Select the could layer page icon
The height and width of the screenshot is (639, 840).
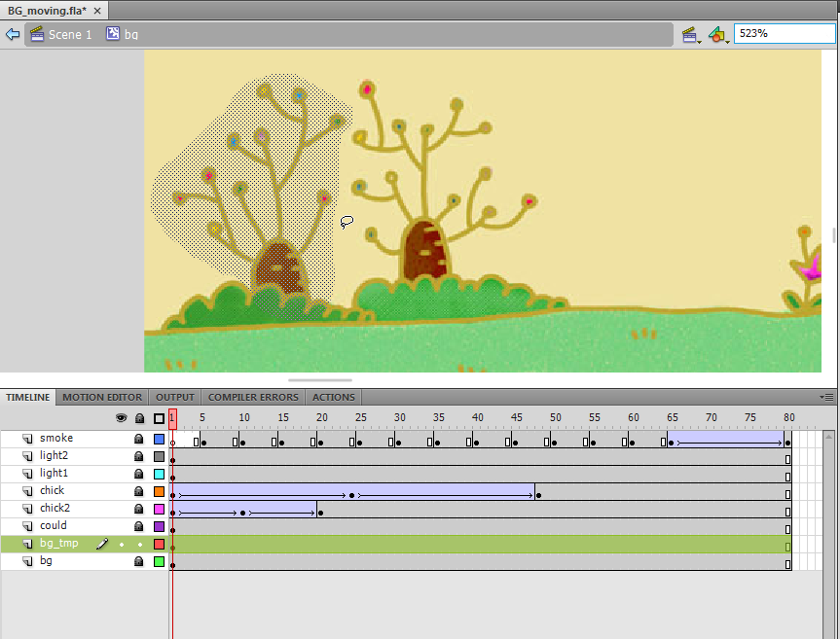coord(27,526)
